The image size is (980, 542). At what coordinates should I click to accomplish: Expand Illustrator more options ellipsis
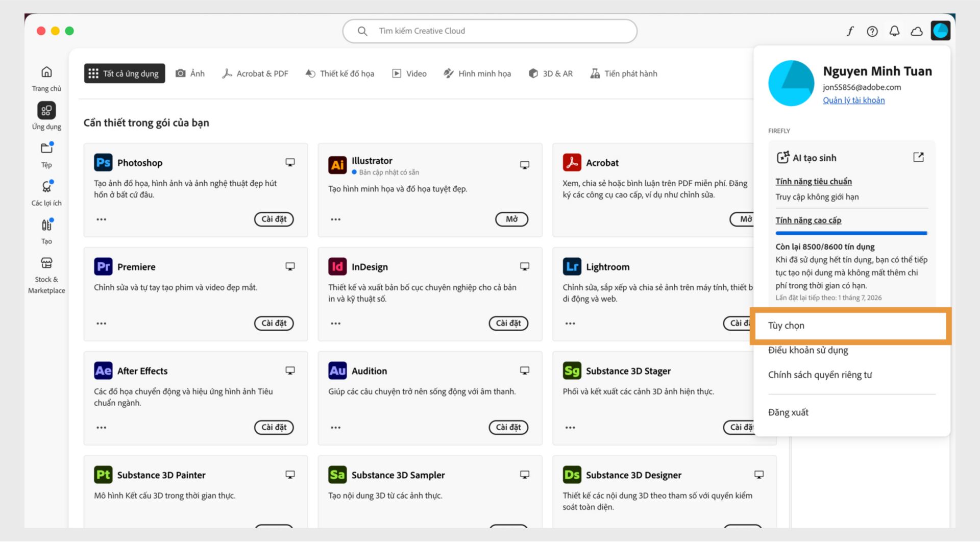[x=335, y=219]
